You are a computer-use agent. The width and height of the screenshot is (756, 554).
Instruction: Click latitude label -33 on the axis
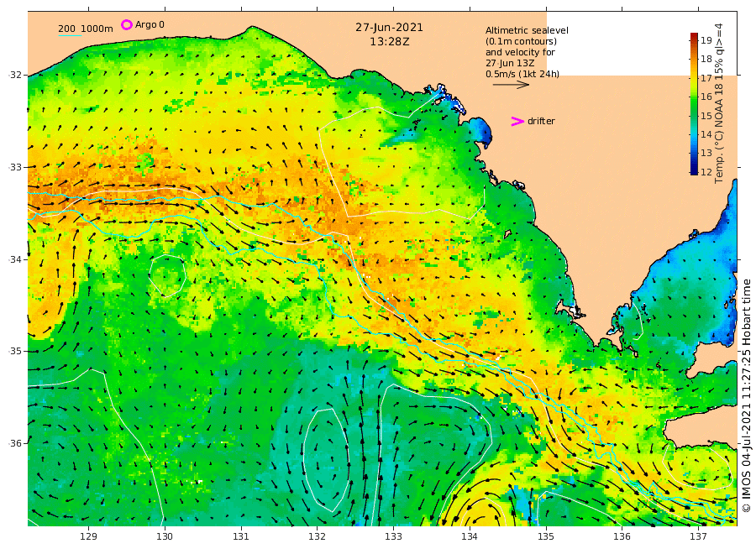(x=15, y=167)
